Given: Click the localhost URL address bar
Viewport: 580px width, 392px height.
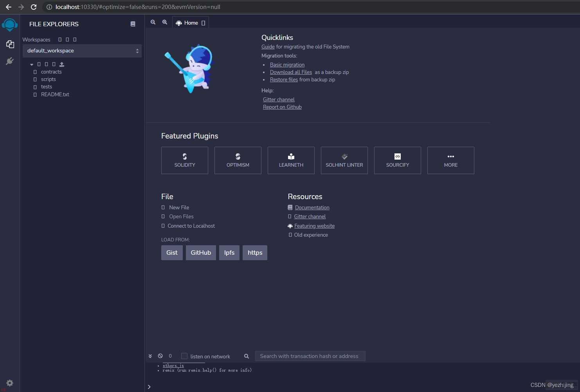Looking at the screenshot, I should pos(138,7).
